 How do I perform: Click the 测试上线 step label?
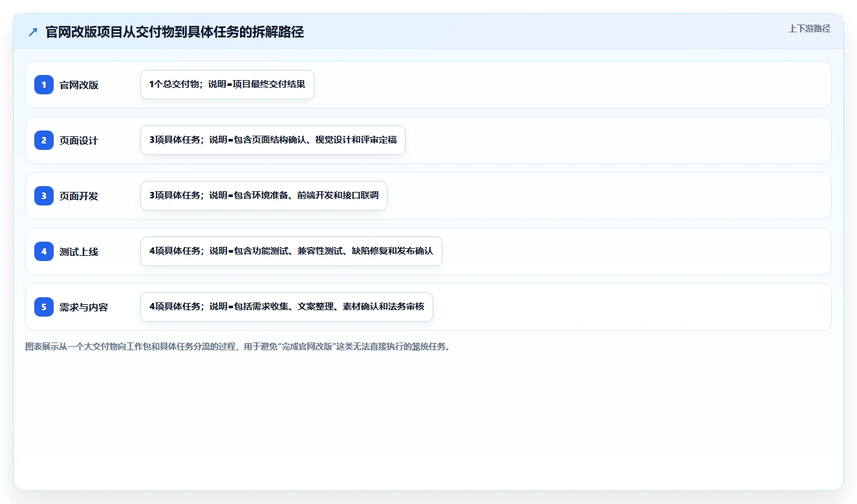pos(79,252)
